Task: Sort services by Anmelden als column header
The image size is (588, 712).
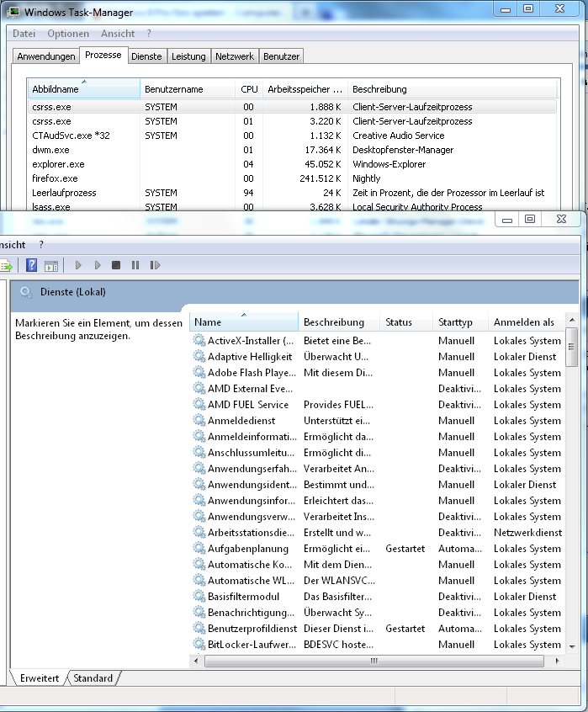Action: click(527, 322)
